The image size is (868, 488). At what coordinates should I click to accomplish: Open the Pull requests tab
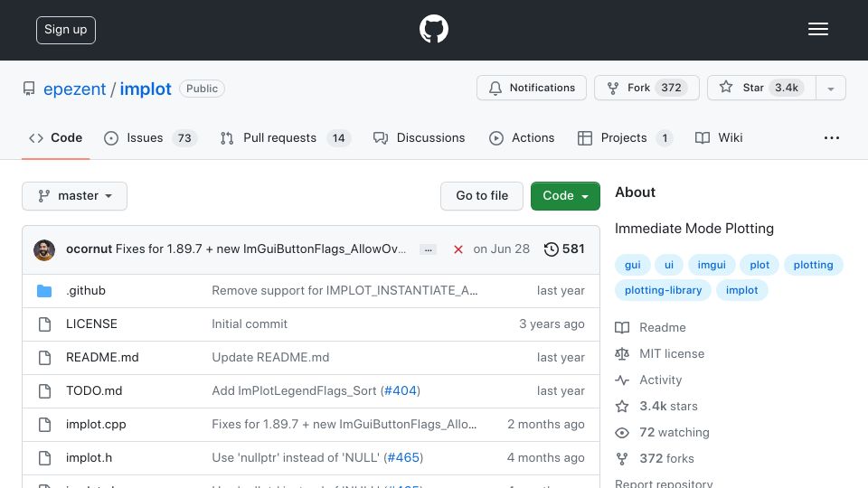[x=285, y=137]
